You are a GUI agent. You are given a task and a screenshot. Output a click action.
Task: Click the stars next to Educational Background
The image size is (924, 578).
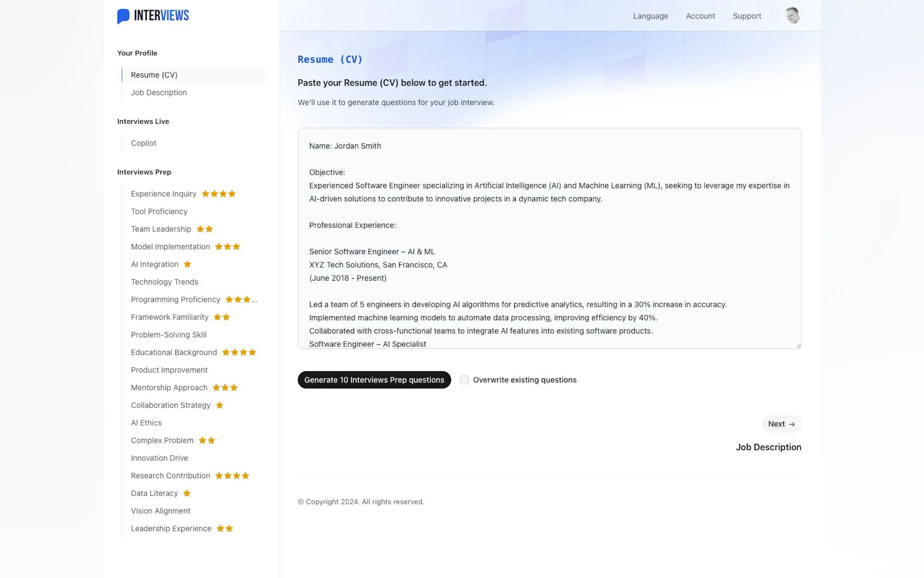(239, 352)
